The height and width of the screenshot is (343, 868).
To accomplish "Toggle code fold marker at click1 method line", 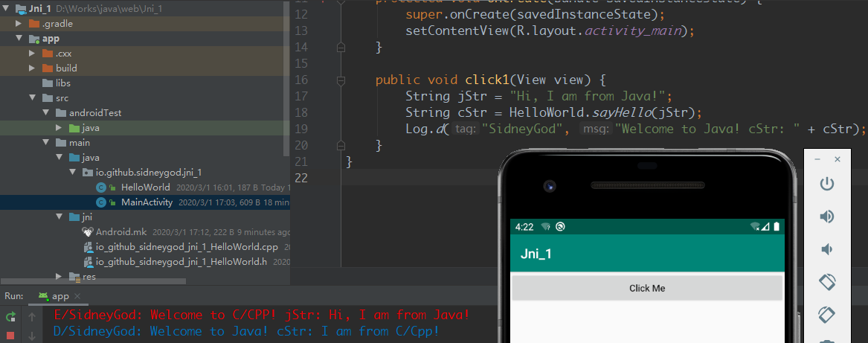I will (341, 80).
